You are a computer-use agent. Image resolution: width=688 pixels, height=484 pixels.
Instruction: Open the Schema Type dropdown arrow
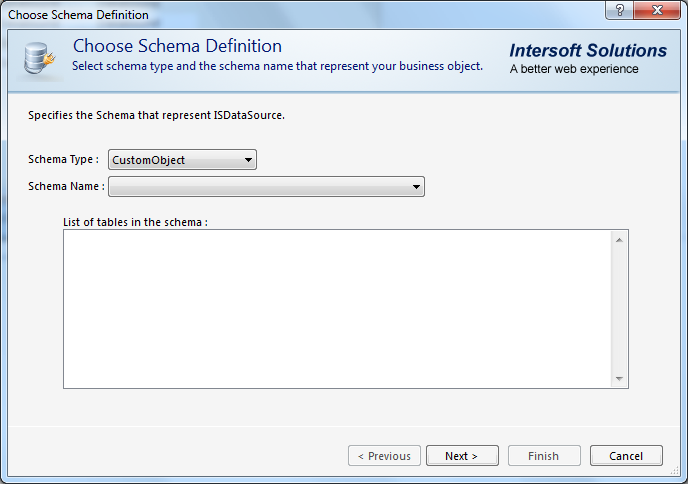pos(247,160)
